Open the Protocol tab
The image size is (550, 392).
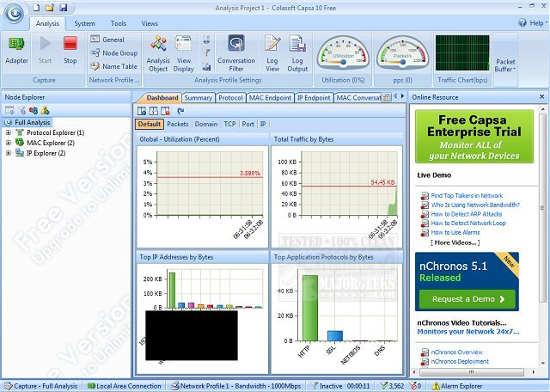[230, 97]
